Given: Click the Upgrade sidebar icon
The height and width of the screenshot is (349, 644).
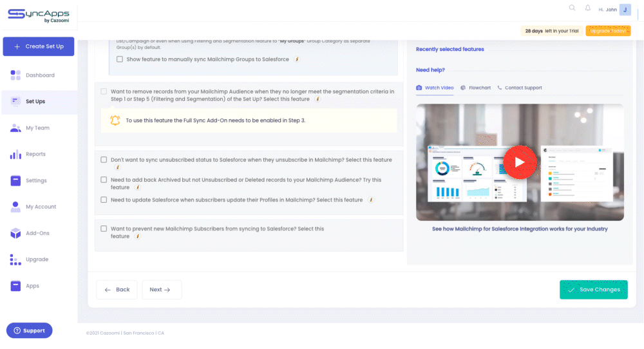Looking at the screenshot, I should pos(15,259).
